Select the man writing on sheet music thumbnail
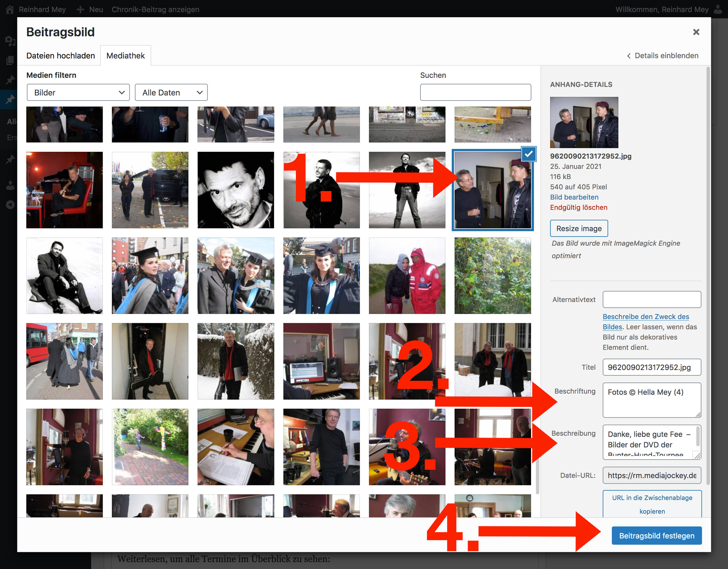Image resolution: width=728 pixels, height=569 pixels. [x=236, y=447]
